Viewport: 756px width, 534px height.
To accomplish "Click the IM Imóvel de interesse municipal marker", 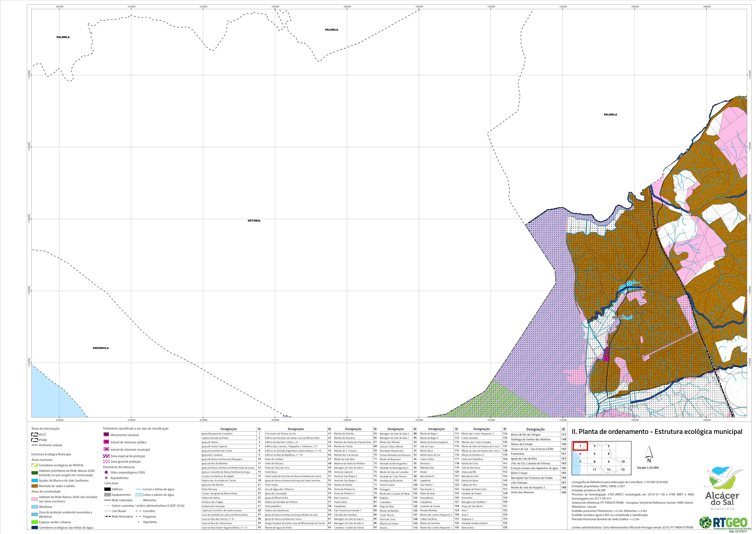I will (x=106, y=449).
